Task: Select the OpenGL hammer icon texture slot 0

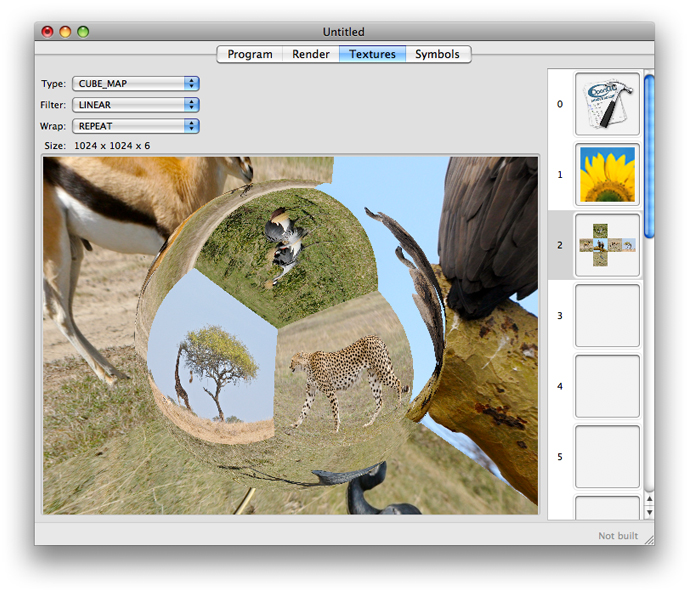Action: click(607, 104)
